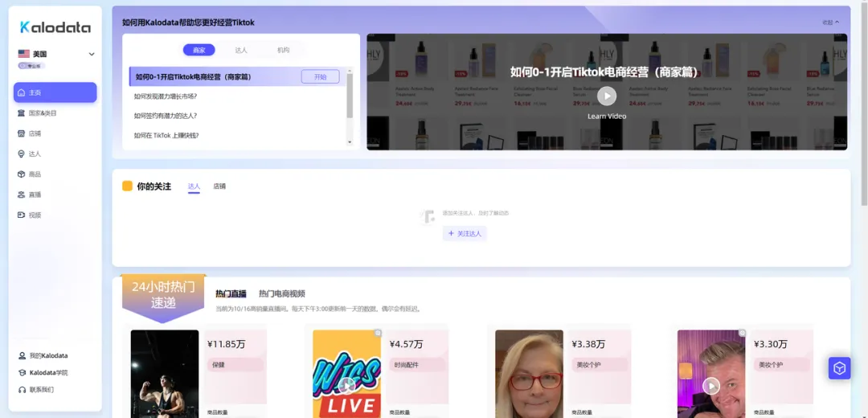Viewport: 868px width, 418px height.
Task: Collapse the guide banner with 收起
Action: point(831,23)
